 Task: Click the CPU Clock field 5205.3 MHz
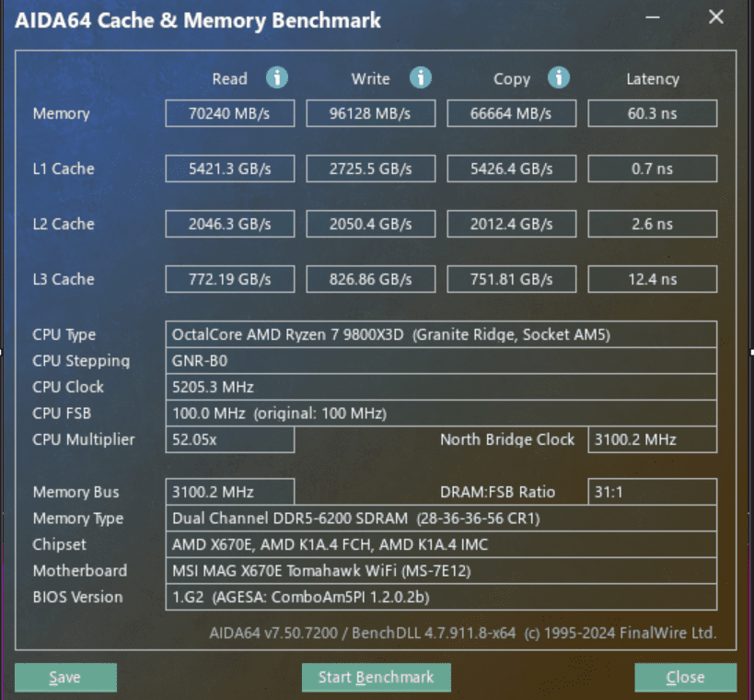tap(441, 387)
